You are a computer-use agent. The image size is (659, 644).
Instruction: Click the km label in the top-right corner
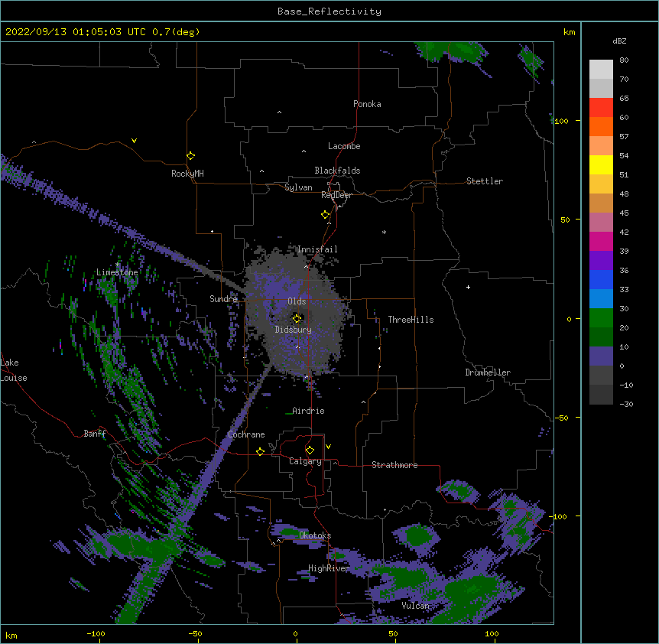pyautogui.click(x=570, y=32)
